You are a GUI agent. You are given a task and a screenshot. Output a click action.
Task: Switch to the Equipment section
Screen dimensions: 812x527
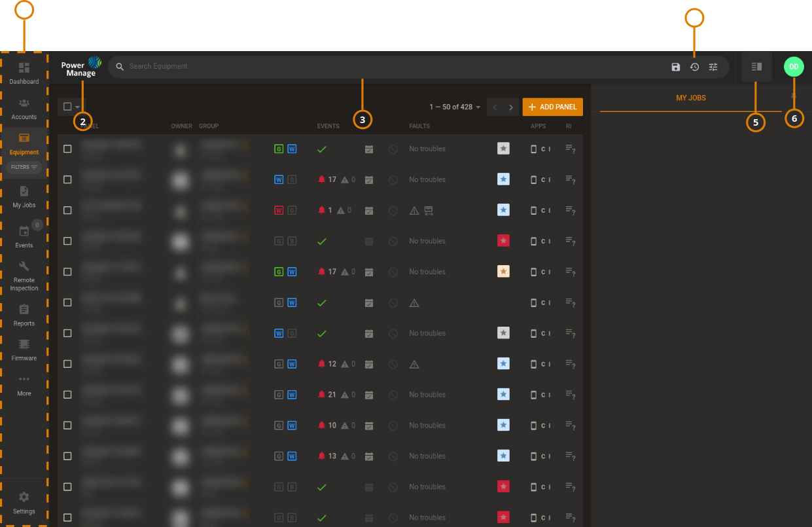24,143
